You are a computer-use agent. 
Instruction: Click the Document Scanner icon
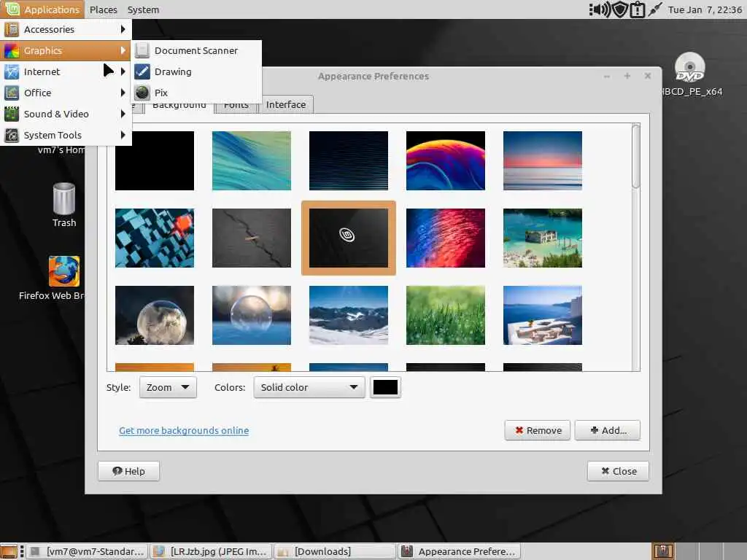[142, 50]
